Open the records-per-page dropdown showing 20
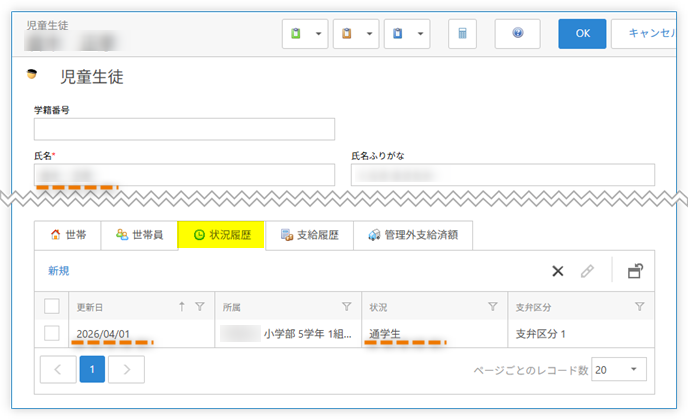The height and width of the screenshot is (420, 688). (x=619, y=370)
